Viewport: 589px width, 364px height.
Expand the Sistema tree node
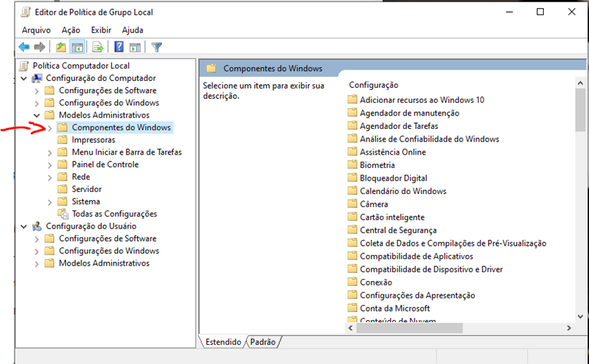click(x=50, y=202)
